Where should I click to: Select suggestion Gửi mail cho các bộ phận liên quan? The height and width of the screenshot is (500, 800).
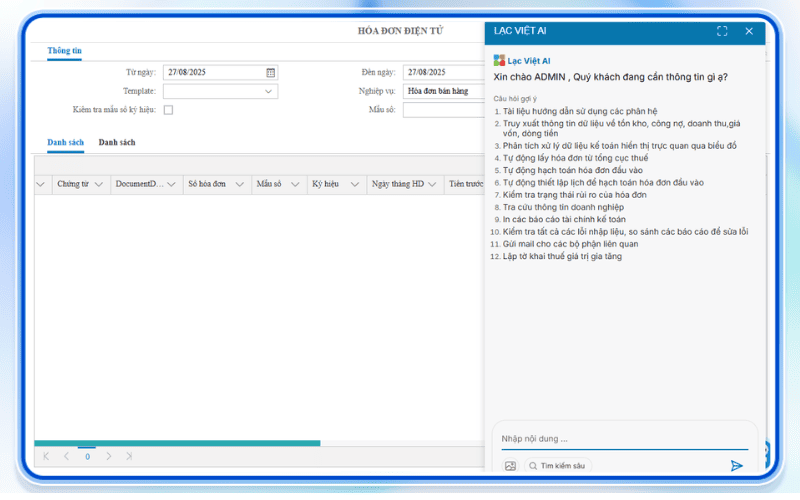pyautogui.click(x=570, y=244)
